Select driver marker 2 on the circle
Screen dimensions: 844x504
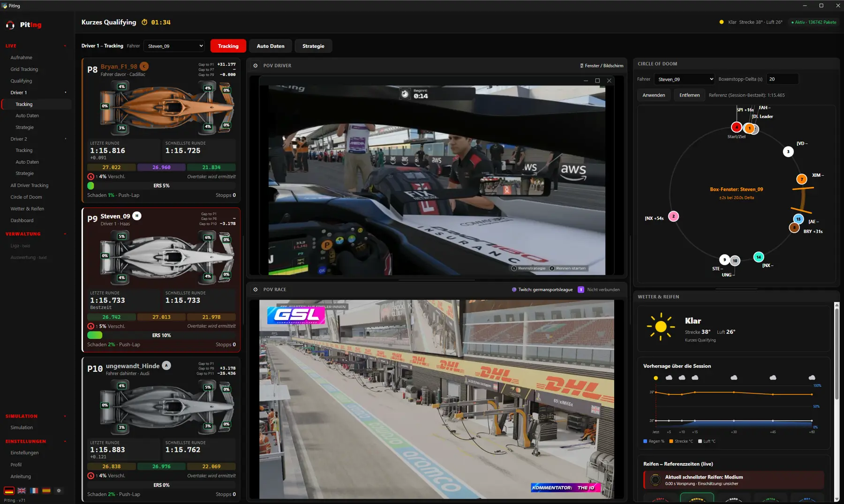[x=673, y=216]
